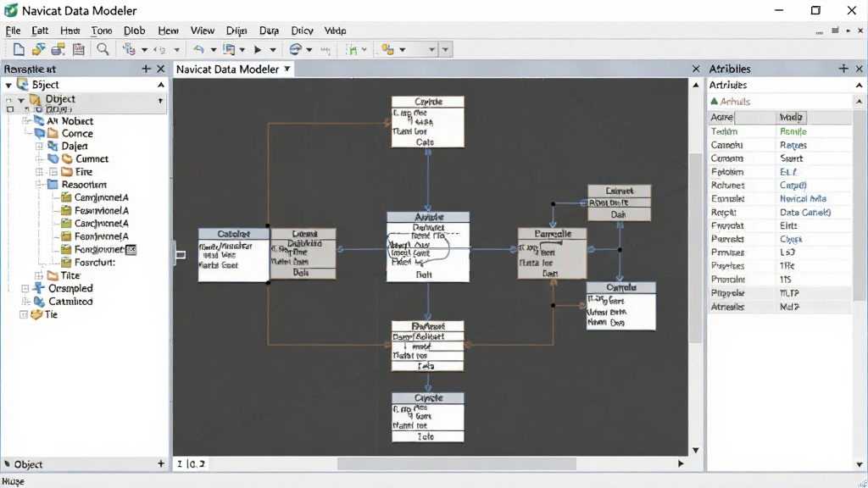Open the View menu
The height and width of the screenshot is (488, 868).
(202, 31)
